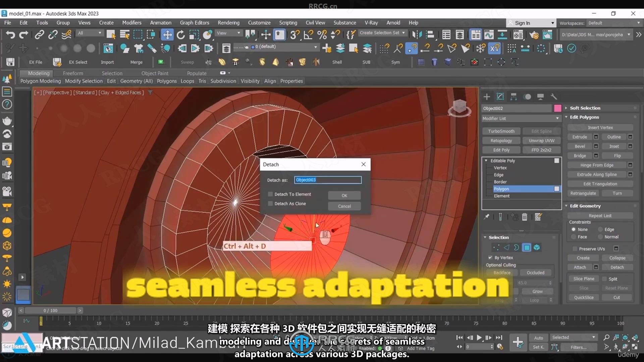Click the TurboSmooth modifier button
Image resolution: width=644 pixels, height=362 pixels.
coord(501,131)
